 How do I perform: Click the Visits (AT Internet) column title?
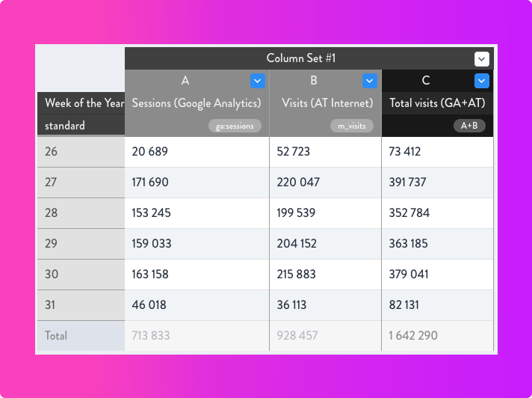point(327,103)
